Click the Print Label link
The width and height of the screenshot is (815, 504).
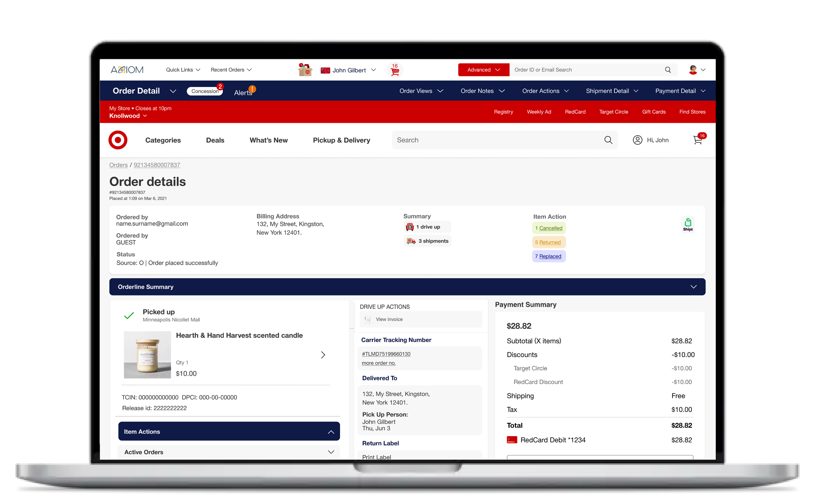(x=376, y=457)
